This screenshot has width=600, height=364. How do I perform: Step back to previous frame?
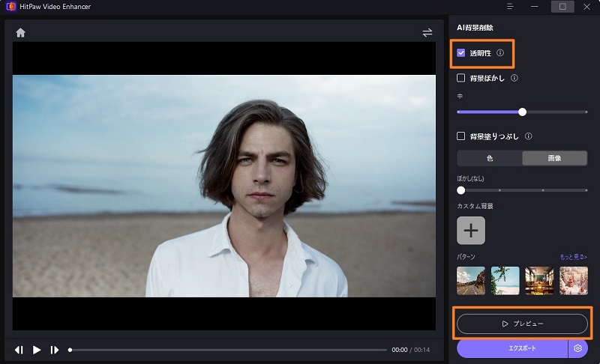click(x=19, y=350)
